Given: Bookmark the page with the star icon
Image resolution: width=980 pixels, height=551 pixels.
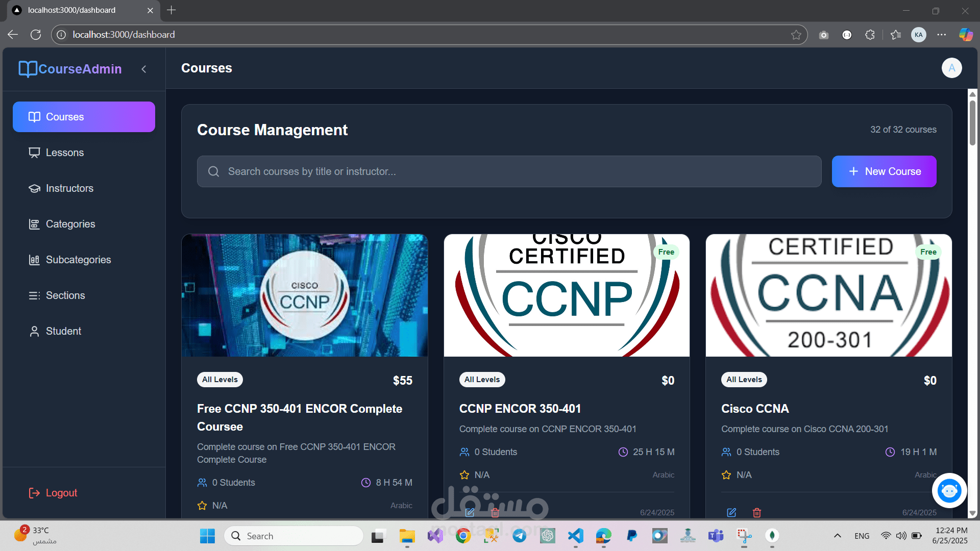Looking at the screenshot, I should [x=796, y=35].
